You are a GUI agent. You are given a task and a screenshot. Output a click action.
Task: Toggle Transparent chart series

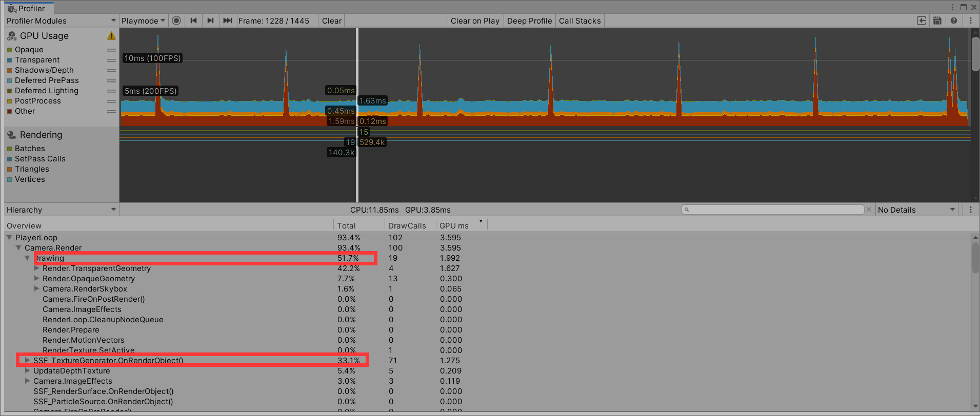[10, 60]
